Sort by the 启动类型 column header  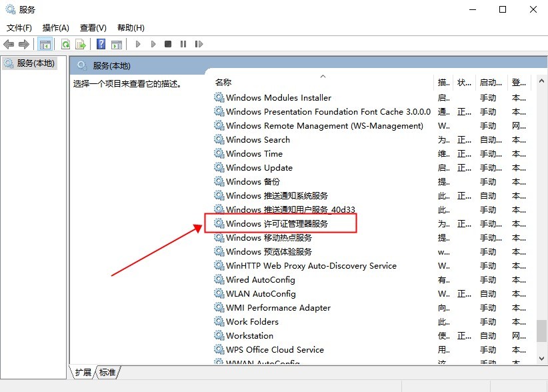pos(491,83)
